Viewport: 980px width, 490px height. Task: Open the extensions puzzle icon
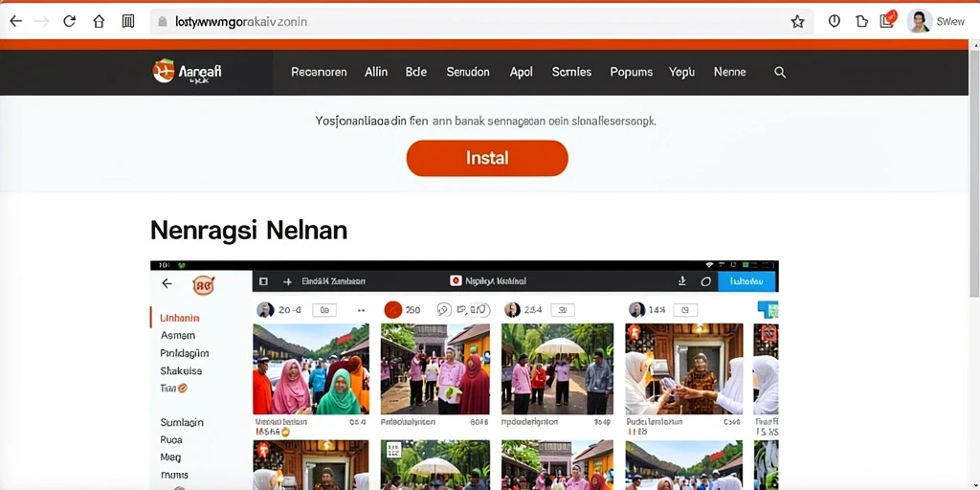click(861, 21)
